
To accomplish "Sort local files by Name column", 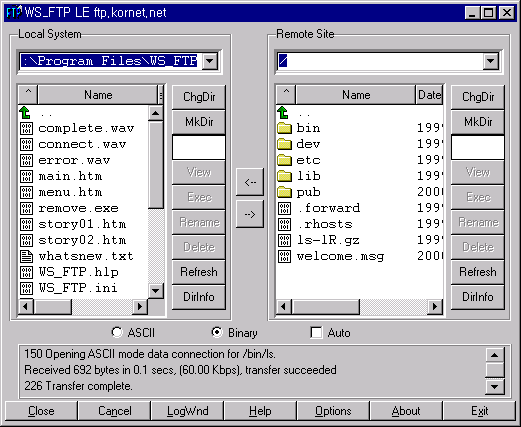I will [98, 95].
